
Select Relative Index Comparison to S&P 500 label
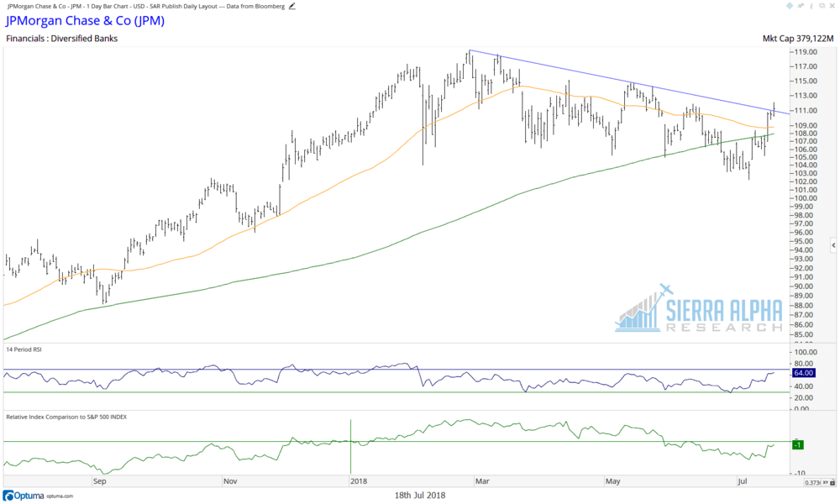click(66, 417)
